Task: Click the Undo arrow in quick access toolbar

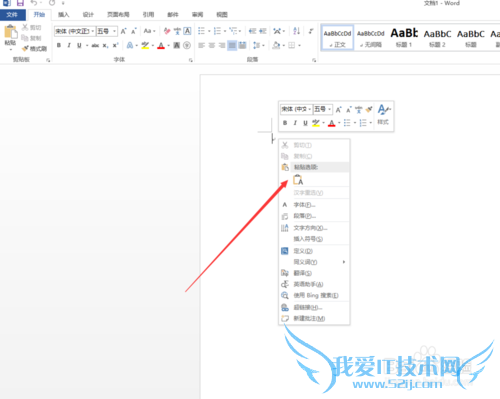Action: click(x=34, y=3)
